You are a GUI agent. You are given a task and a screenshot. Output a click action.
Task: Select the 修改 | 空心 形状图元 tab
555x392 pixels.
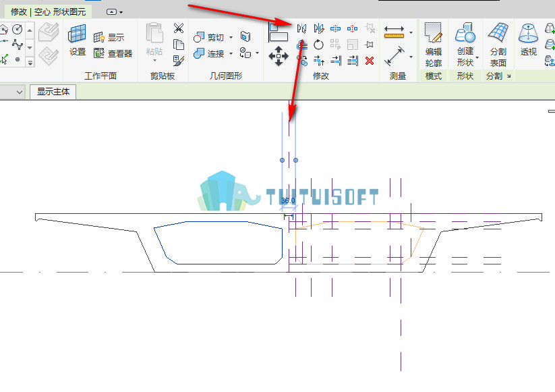pyautogui.click(x=48, y=12)
